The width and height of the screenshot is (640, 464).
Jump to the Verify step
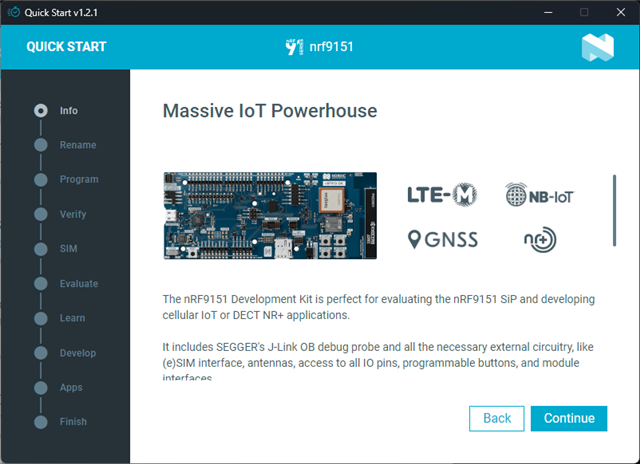[x=73, y=214]
